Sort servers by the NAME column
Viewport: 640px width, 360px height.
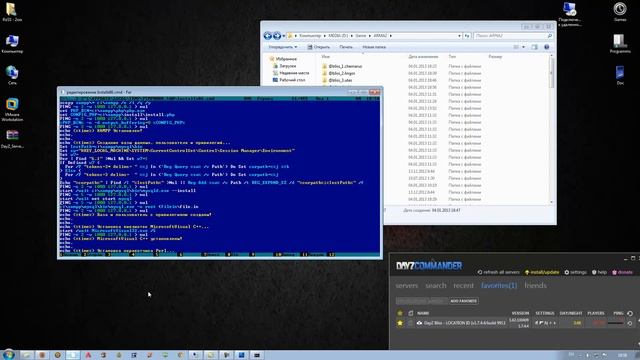click(423, 313)
